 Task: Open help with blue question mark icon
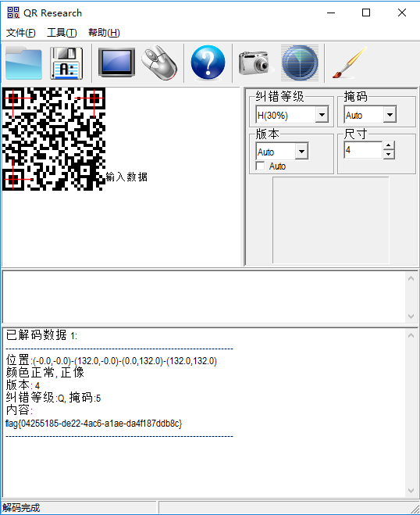click(x=208, y=63)
